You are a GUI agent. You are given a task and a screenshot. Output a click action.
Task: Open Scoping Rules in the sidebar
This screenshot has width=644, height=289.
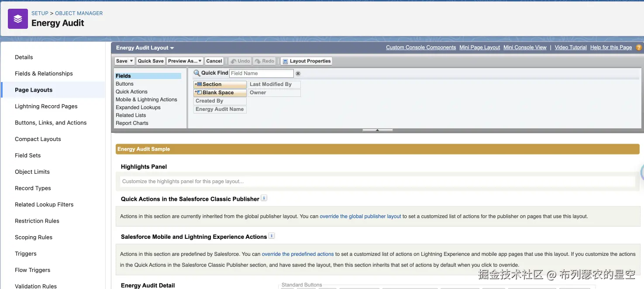coord(34,237)
